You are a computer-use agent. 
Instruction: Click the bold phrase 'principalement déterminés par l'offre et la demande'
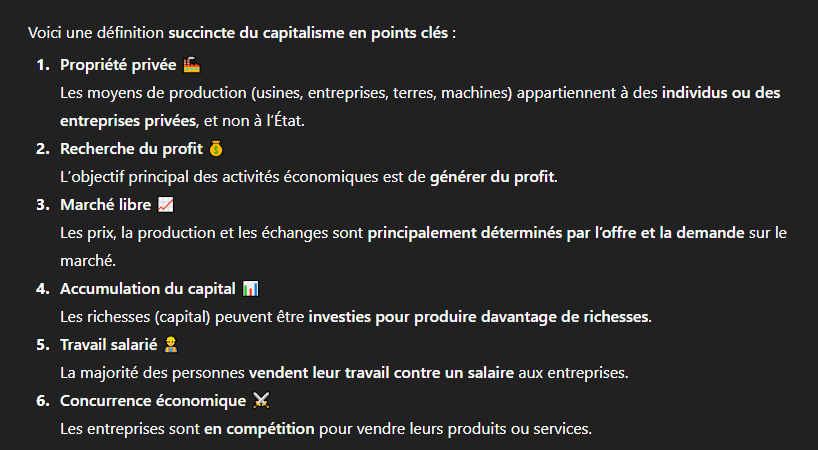tap(556, 233)
